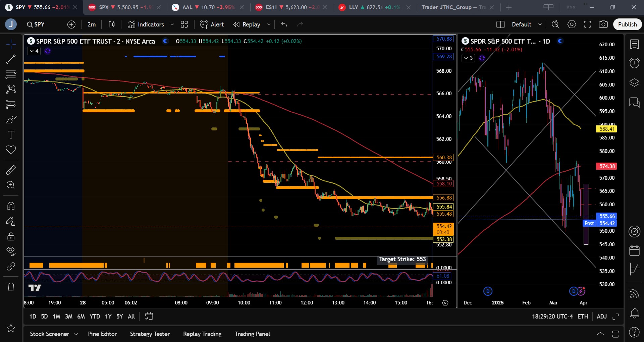The height and width of the screenshot is (342, 644).
Task: Select the text annotation tool
Action: [11, 135]
